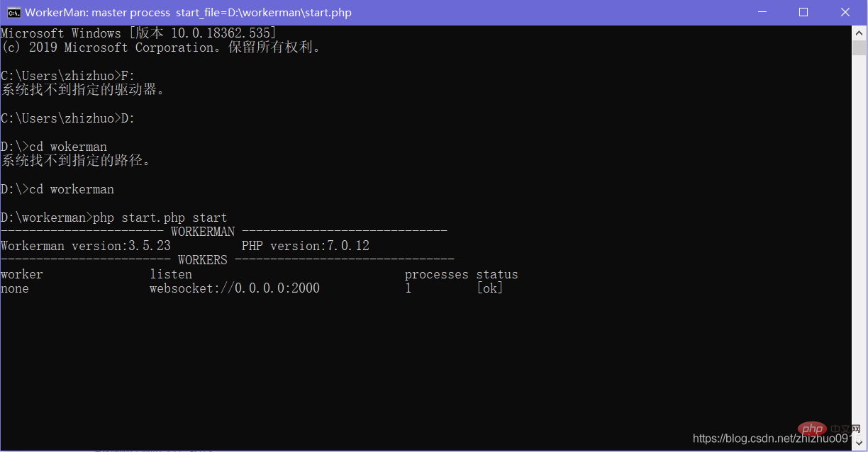Click the 'D:\>cd wokerman' command line

coord(54,147)
